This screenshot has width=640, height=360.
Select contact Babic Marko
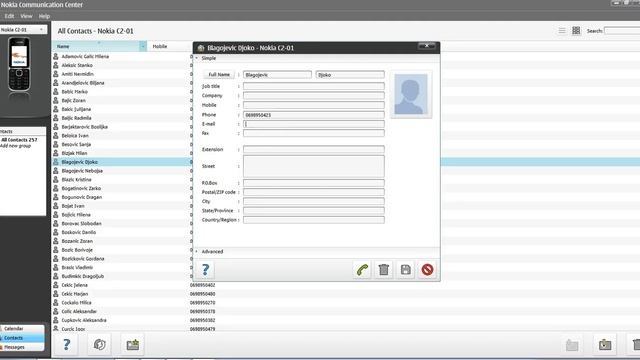[x=75, y=92]
